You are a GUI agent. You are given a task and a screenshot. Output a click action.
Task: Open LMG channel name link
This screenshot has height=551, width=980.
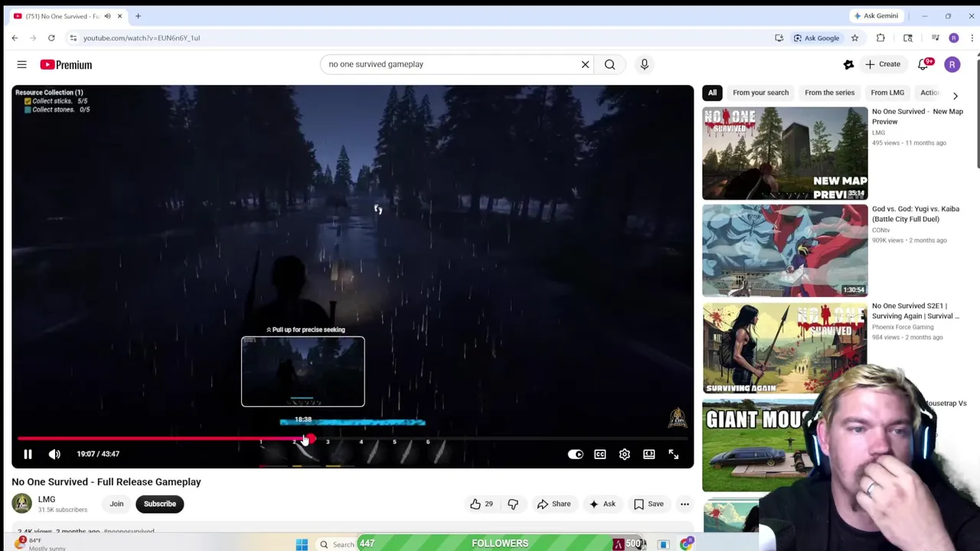click(47, 499)
